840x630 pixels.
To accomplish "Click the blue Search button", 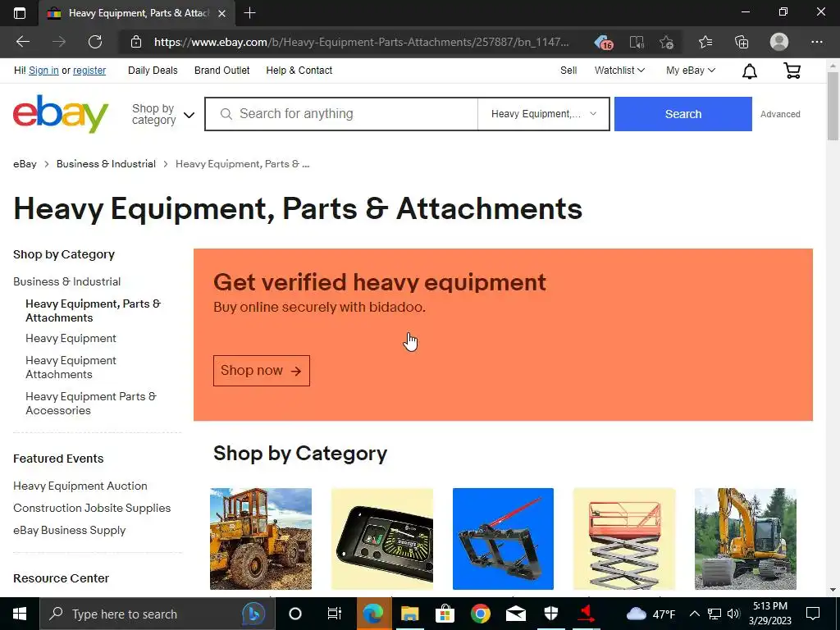I will (683, 114).
